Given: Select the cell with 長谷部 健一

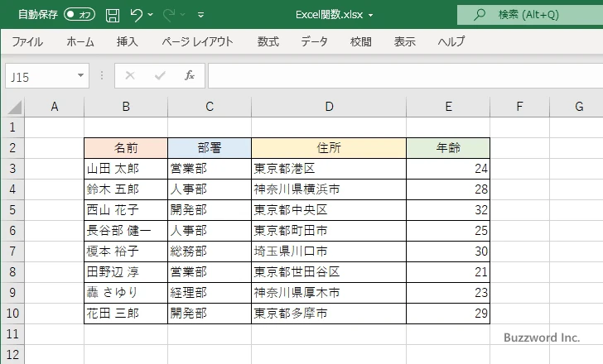Looking at the screenshot, I should [126, 231].
